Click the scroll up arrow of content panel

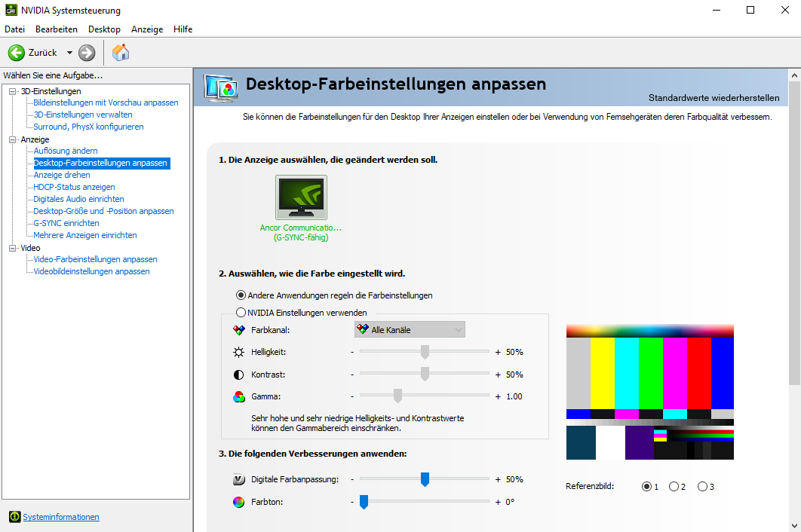[794, 75]
